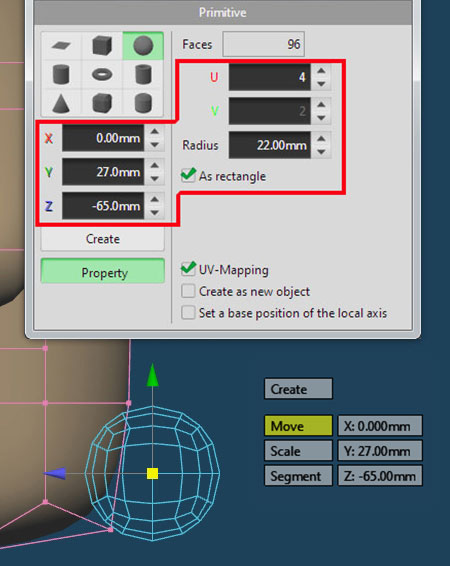Click the Z position input field

click(103, 206)
